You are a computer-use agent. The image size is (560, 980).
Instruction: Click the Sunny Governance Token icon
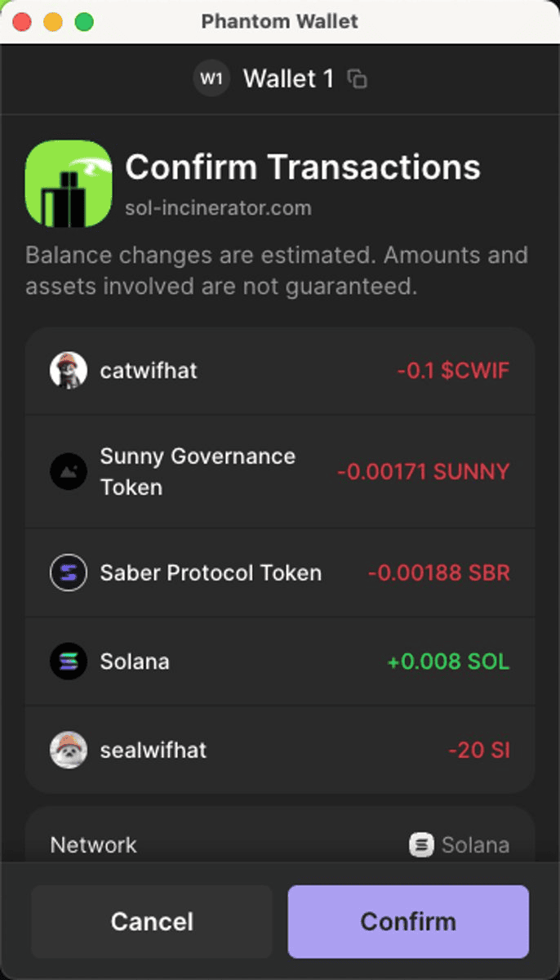pos(69,471)
